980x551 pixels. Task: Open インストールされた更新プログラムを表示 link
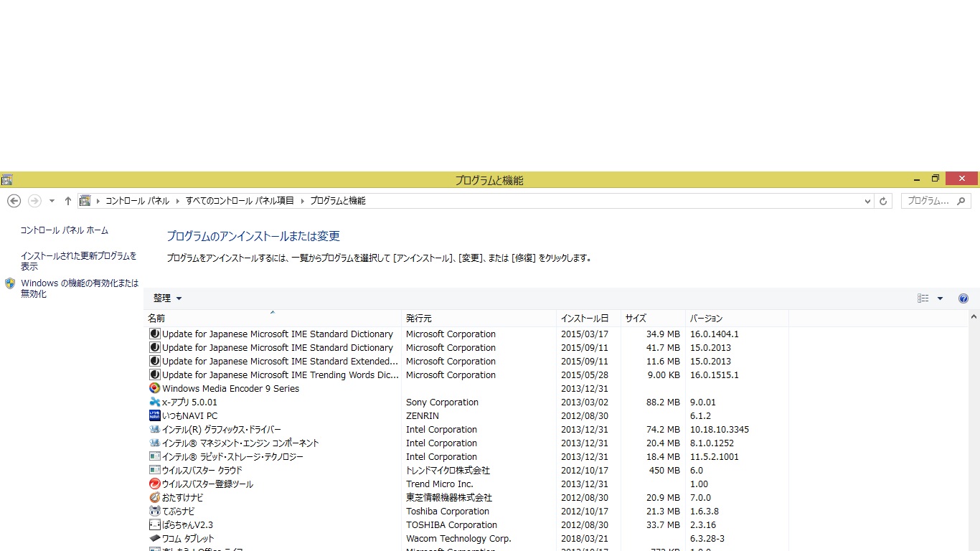pyautogui.click(x=78, y=261)
